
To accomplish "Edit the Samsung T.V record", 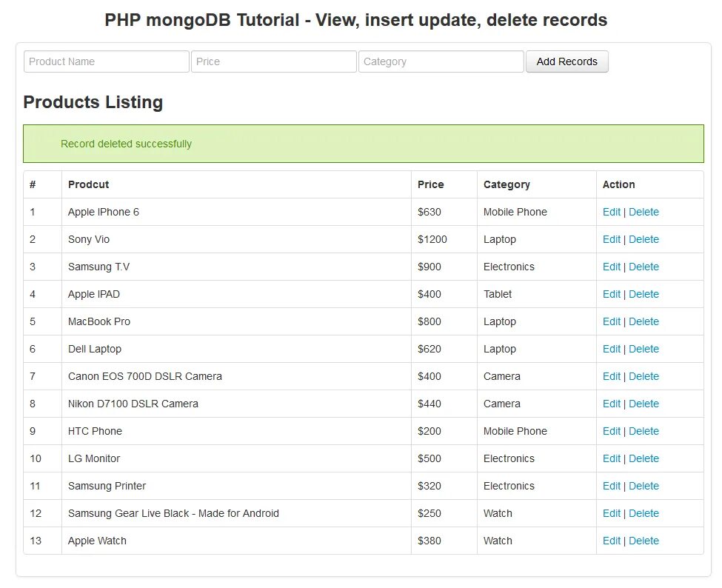I will (612, 267).
